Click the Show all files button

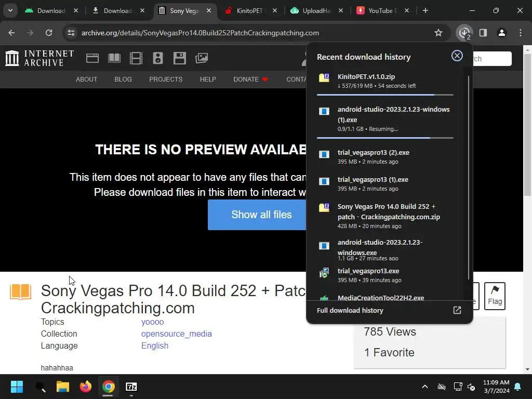click(x=257, y=215)
